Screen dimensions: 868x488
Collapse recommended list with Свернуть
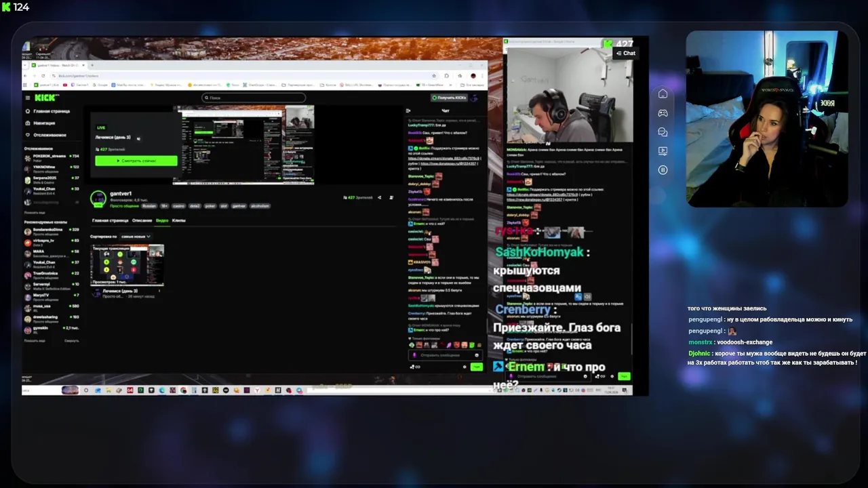71,340
